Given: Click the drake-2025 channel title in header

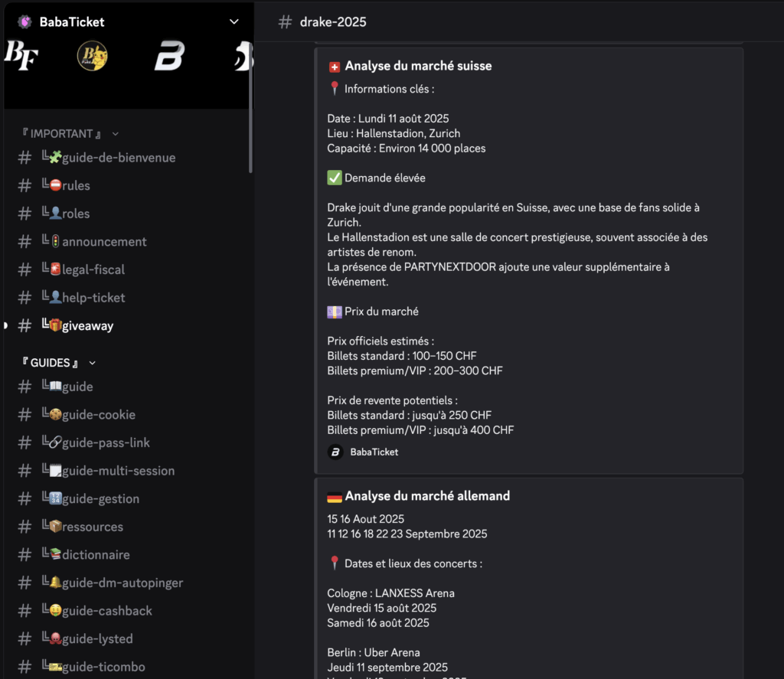Looking at the screenshot, I should 332,22.
